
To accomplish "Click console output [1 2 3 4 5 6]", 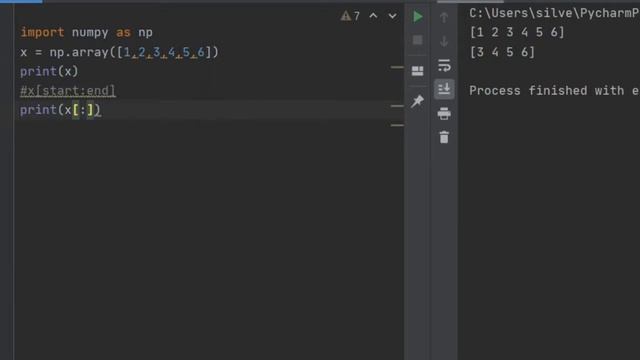I will tap(517, 32).
